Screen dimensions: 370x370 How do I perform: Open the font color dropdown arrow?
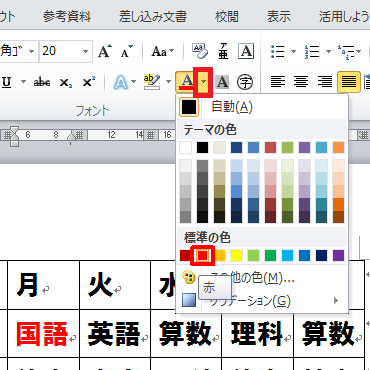(203, 82)
